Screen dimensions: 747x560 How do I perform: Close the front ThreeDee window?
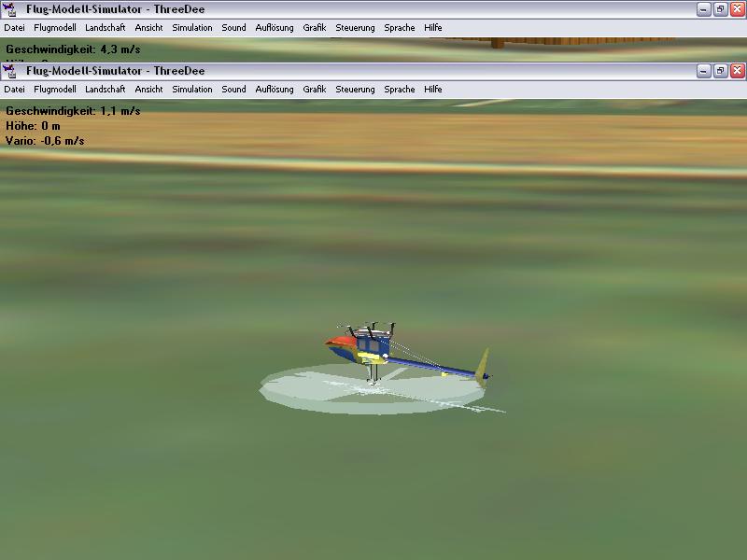(737, 71)
